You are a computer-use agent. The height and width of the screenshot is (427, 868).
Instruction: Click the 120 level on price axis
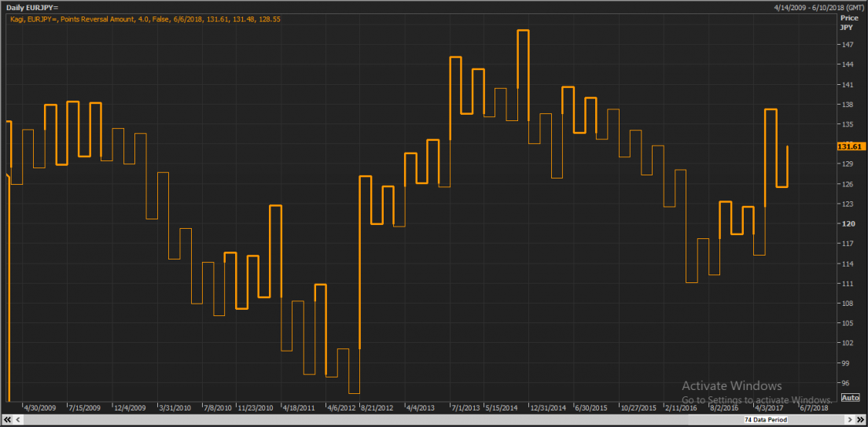[x=848, y=223]
